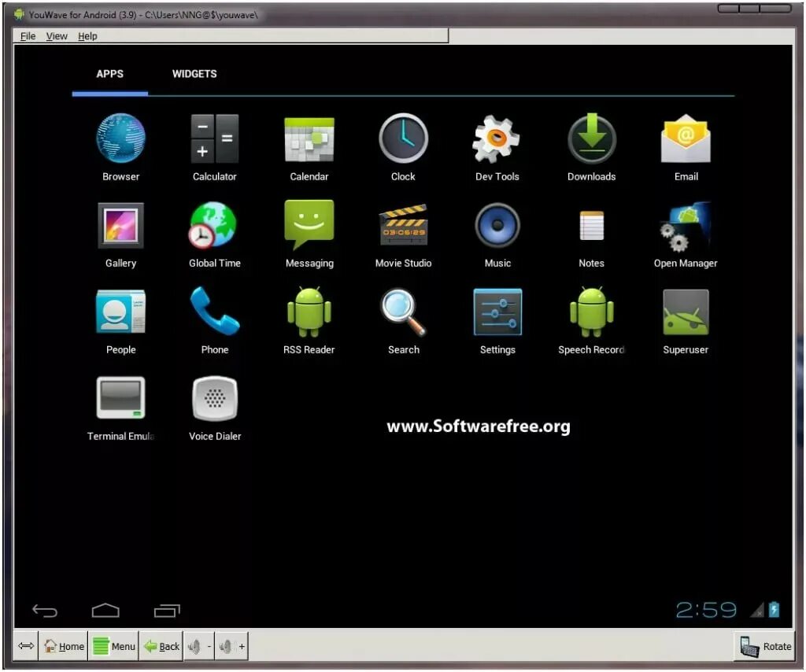Open the Superuser app
Image resolution: width=806 pixels, height=672 pixels.
[686, 320]
